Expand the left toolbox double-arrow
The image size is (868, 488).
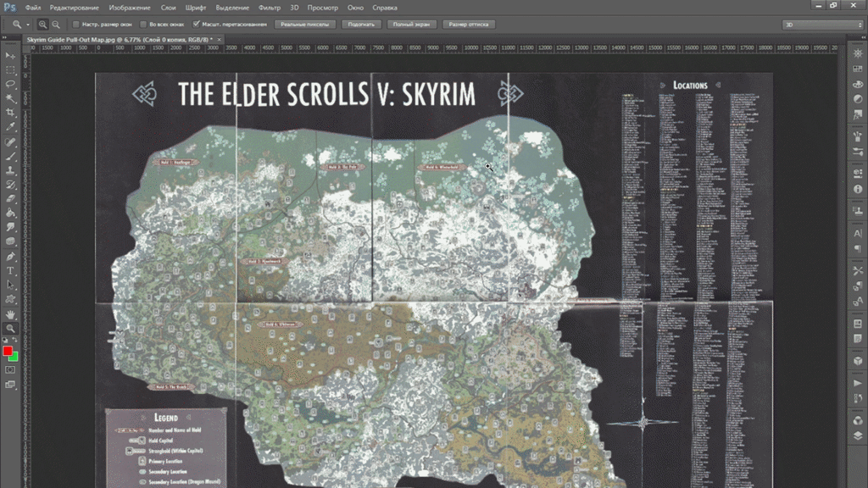(4, 37)
